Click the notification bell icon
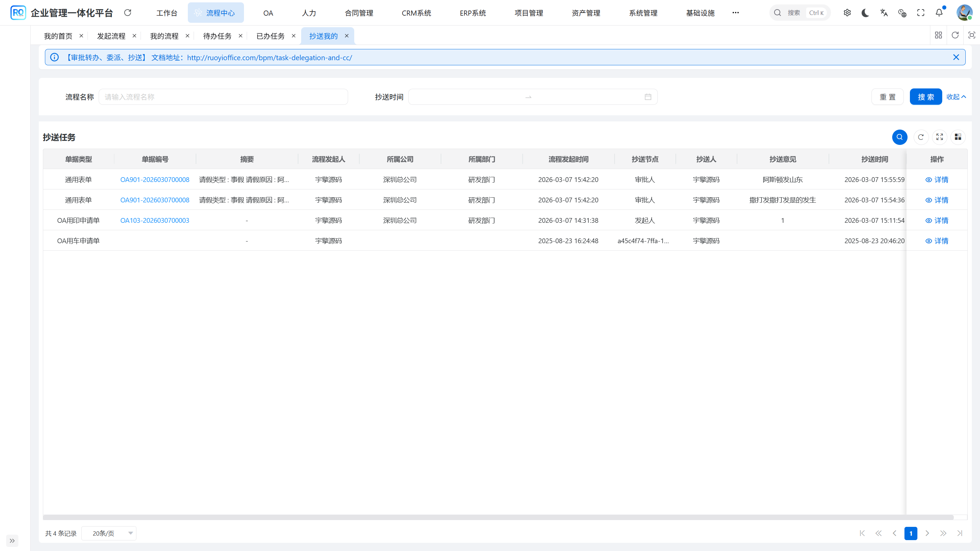The height and width of the screenshot is (551, 980). point(939,13)
